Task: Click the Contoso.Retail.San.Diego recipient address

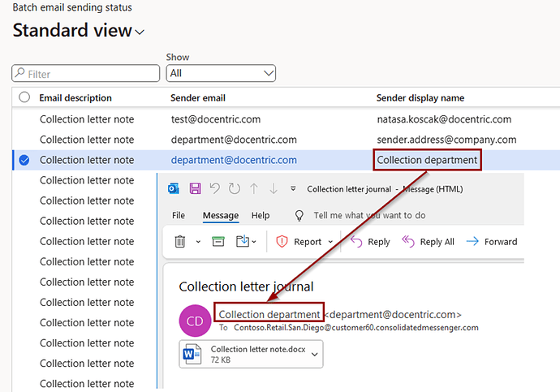Action: (x=356, y=327)
